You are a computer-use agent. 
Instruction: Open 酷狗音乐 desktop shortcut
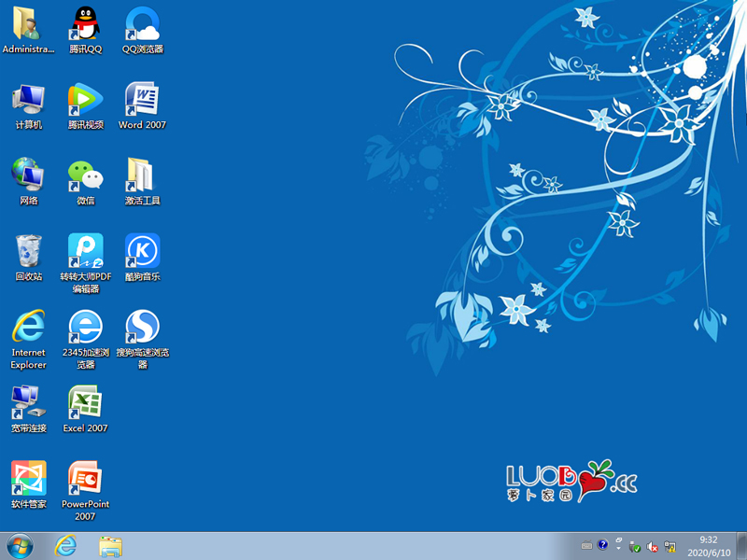click(143, 258)
